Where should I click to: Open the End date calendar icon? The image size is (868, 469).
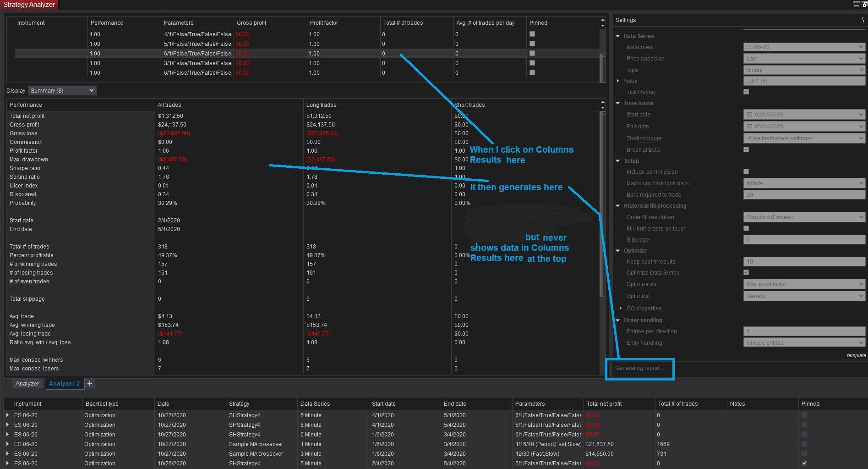(749, 127)
